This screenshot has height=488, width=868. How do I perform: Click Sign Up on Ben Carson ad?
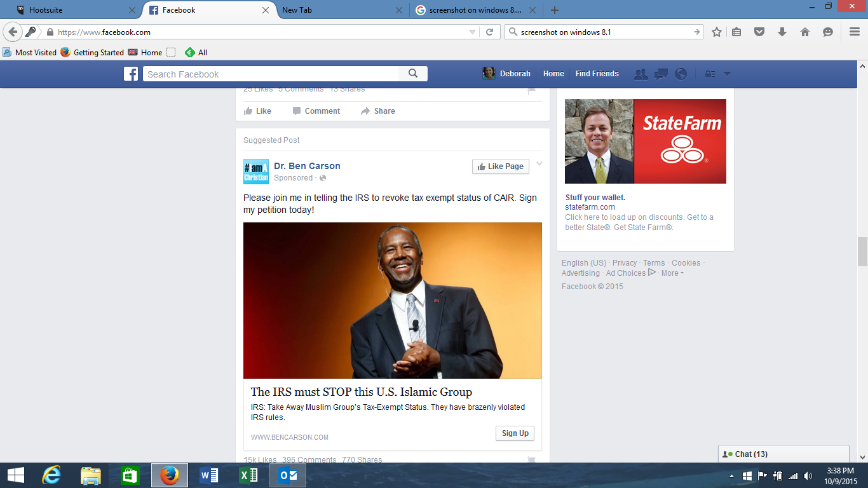(515, 433)
